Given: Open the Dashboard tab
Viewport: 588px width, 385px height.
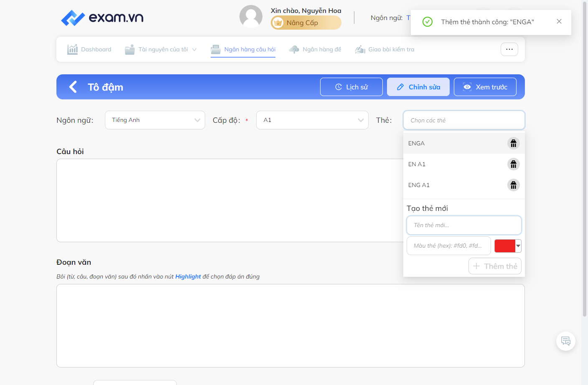Looking at the screenshot, I should pos(89,49).
